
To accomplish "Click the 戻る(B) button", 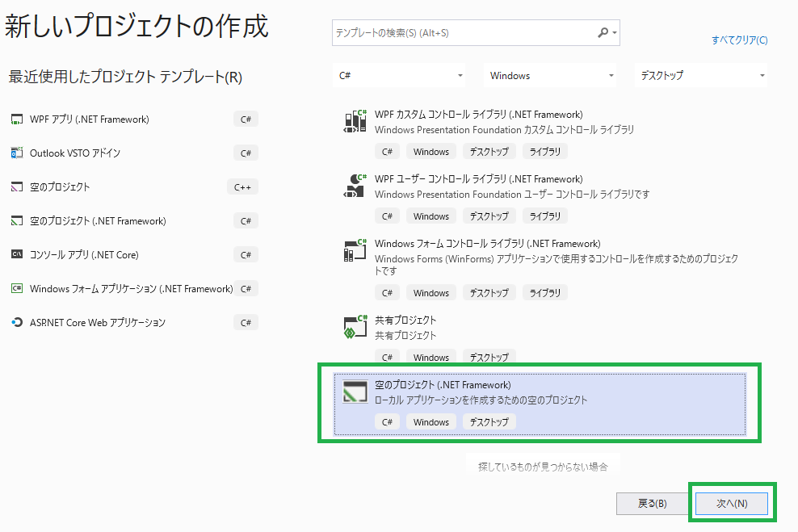I will [653, 504].
